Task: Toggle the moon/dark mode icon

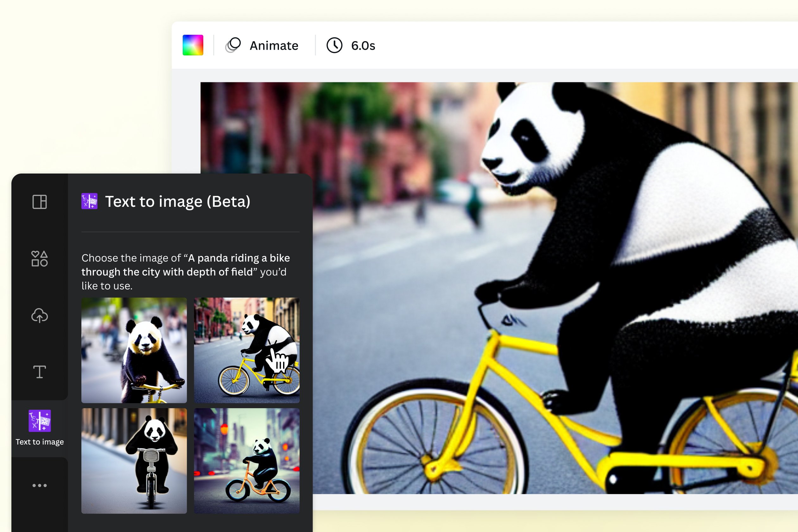Action: coord(234,45)
